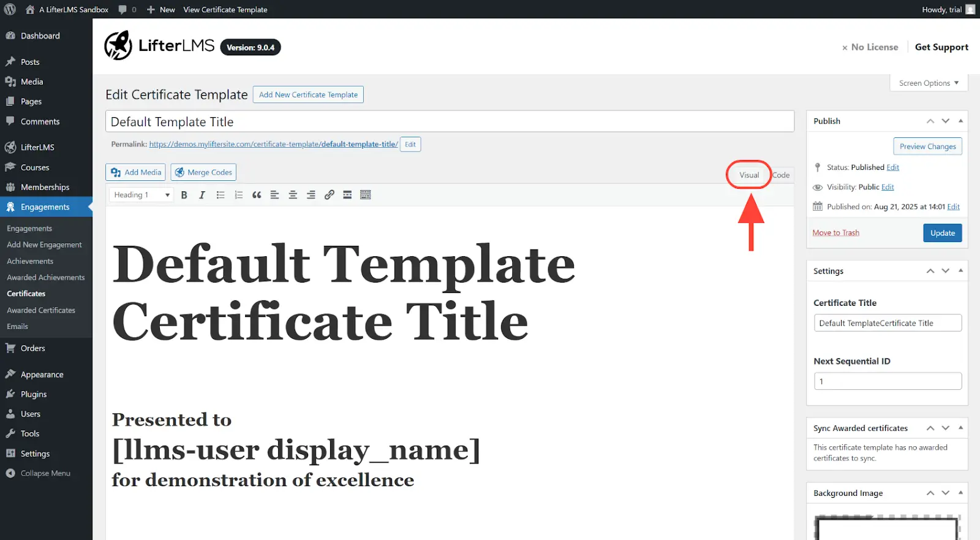Viewport: 980px width, 540px height.
Task: Insert a bulleted list
Action: [221, 195]
